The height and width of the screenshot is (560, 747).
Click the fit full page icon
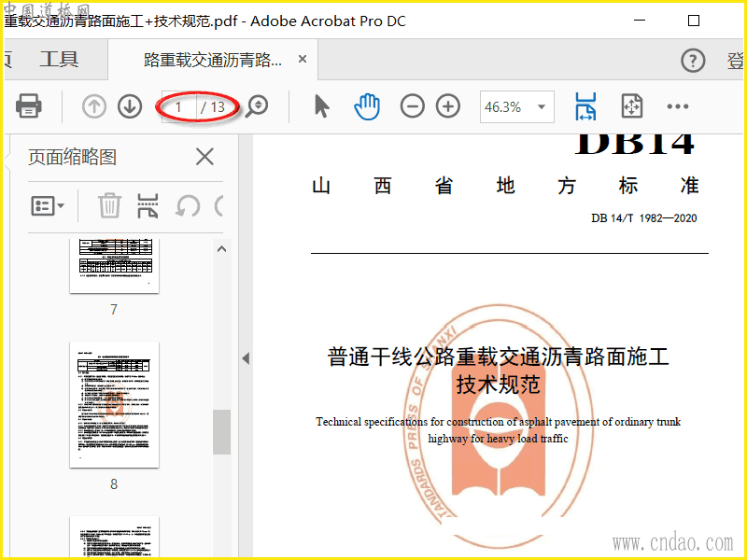632,105
